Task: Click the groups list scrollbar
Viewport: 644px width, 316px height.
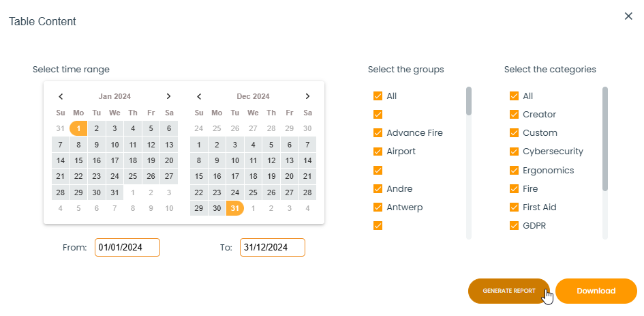Action: (468, 101)
